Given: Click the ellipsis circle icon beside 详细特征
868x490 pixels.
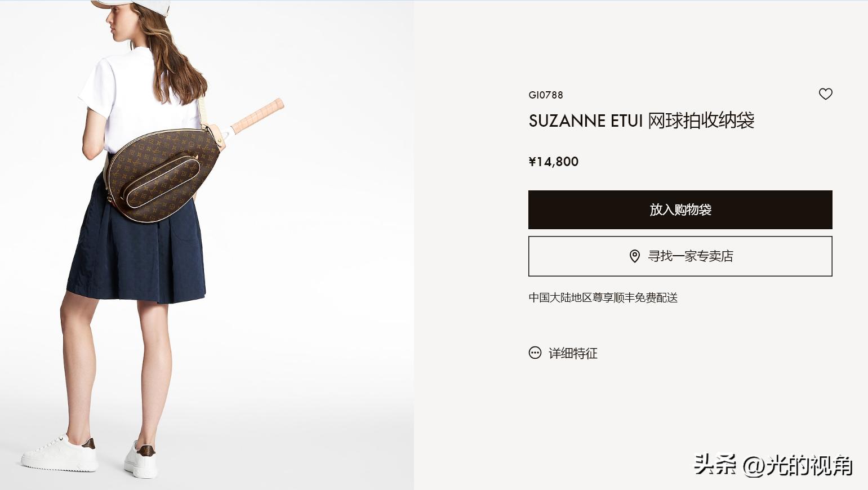Looking at the screenshot, I should [x=535, y=353].
